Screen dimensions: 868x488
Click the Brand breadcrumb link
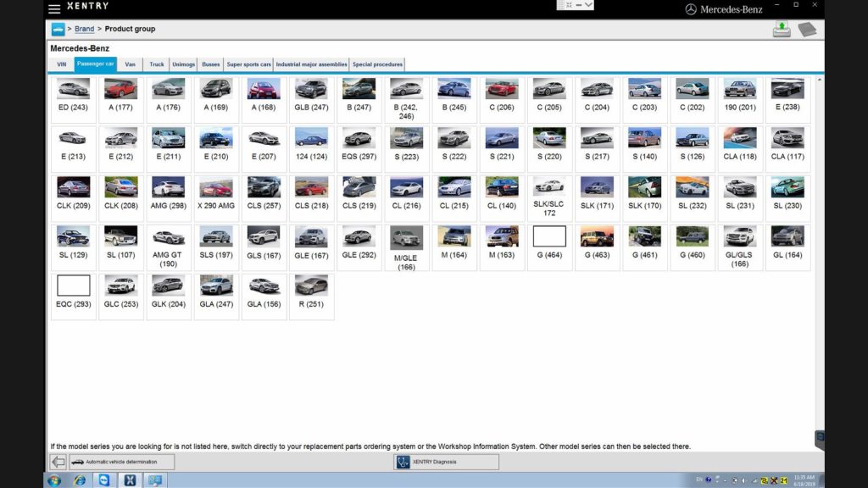point(84,29)
